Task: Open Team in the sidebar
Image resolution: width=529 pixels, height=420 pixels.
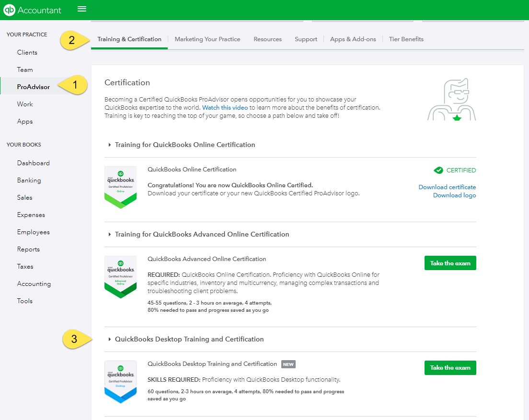Action: coord(25,69)
